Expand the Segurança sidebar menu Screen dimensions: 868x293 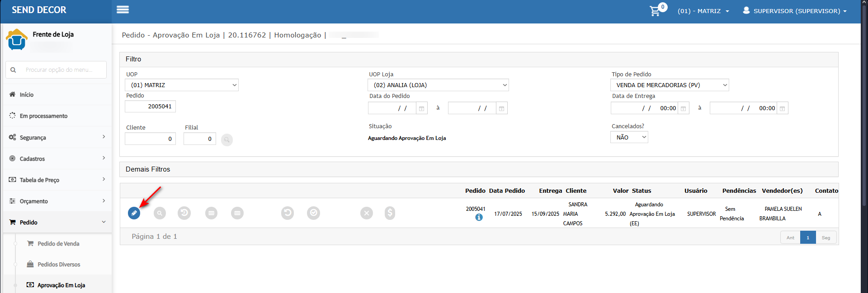pyautogui.click(x=57, y=137)
